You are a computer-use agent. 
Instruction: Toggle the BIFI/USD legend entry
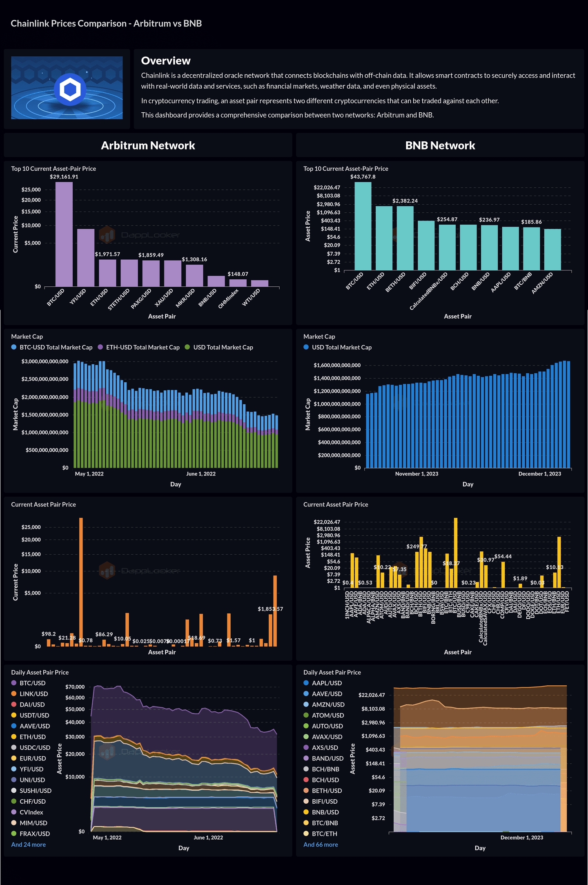pos(321,801)
